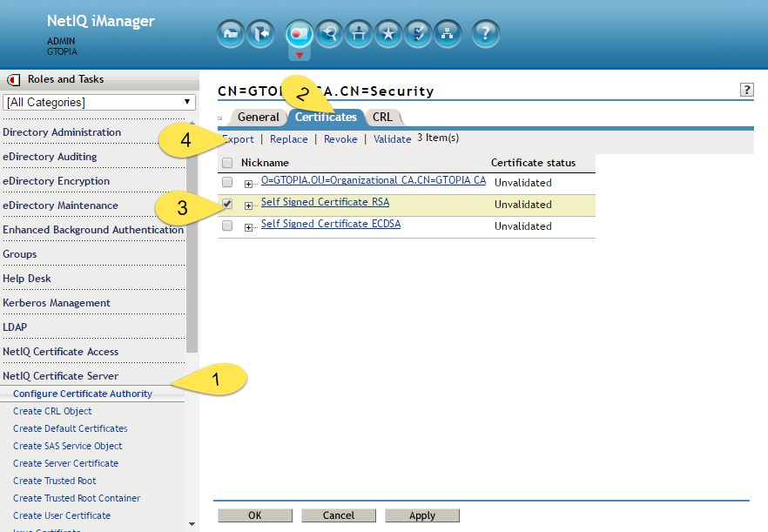Viewport: 768px width, 532px height.
Task: Switch to the CRL tab
Action: pyautogui.click(x=382, y=117)
